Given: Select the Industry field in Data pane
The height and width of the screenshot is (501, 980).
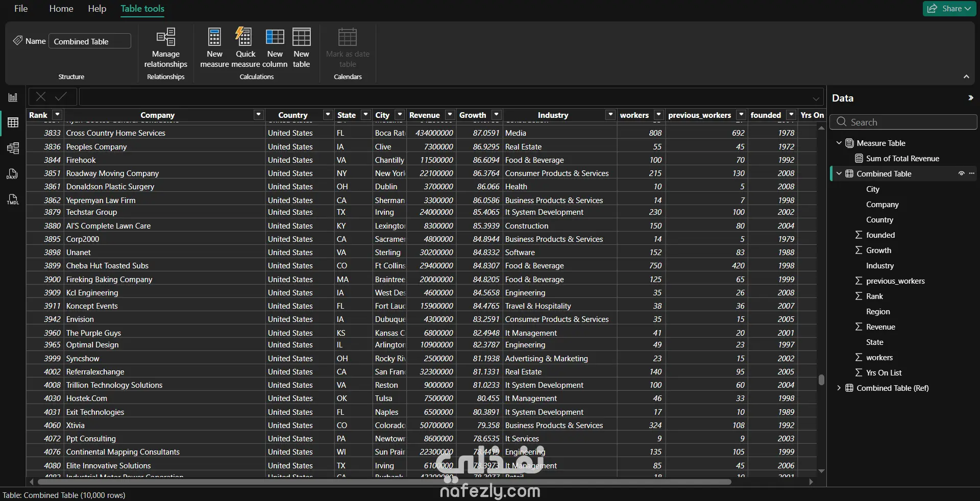Looking at the screenshot, I should 880,265.
